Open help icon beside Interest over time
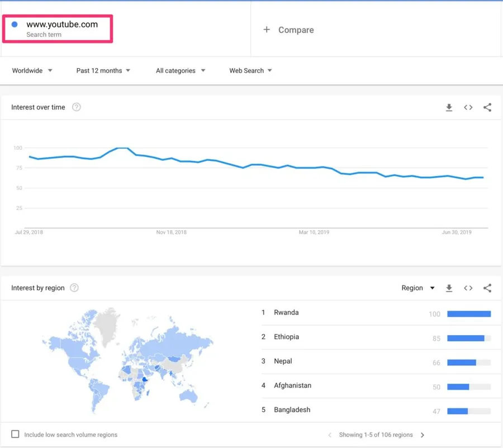The image size is (503, 448). point(77,107)
